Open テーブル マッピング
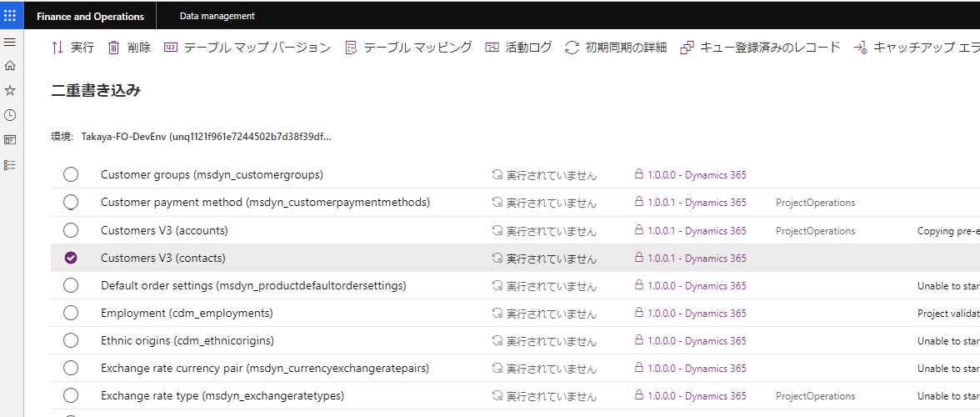The width and height of the screenshot is (980, 417). (x=408, y=48)
